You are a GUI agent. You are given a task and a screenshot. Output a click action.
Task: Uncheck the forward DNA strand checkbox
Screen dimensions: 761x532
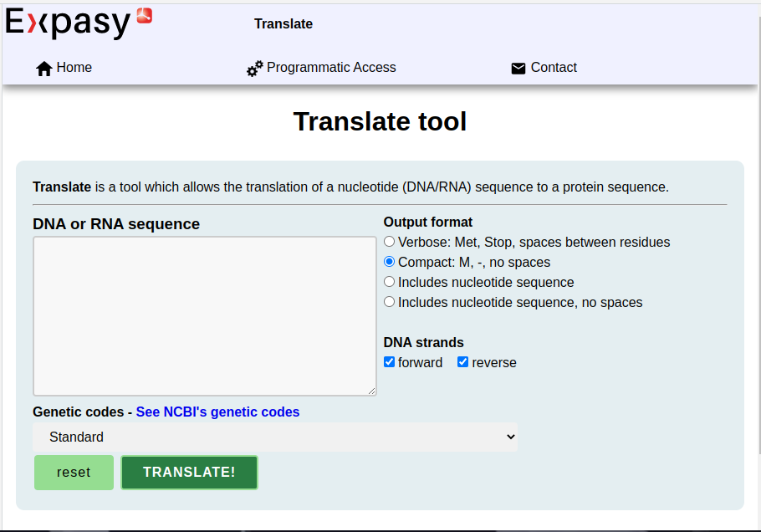(389, 362)
